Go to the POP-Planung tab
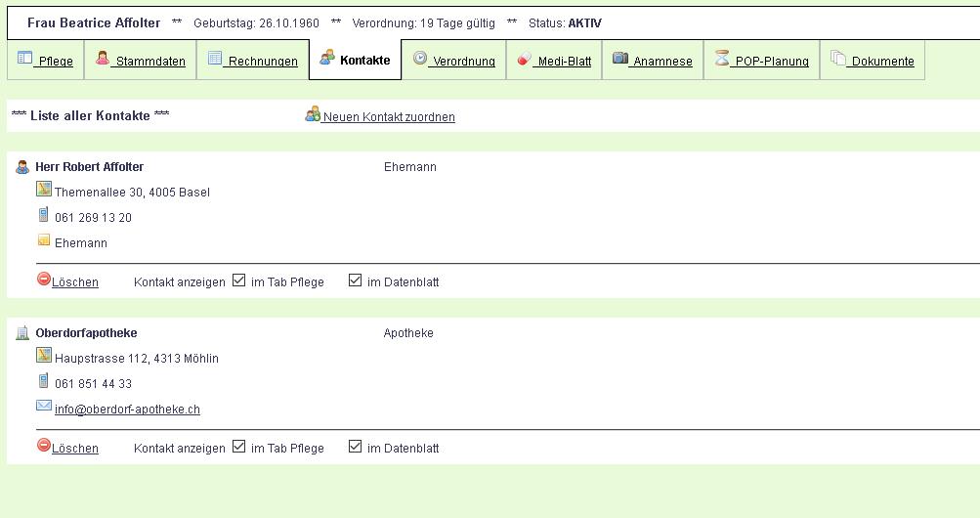Viewport: 980px width, 518px height. pyautogui.click(x=761, y=61)
